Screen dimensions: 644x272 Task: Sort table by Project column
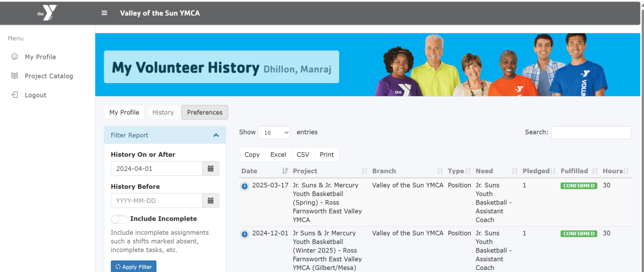[330, 171]
